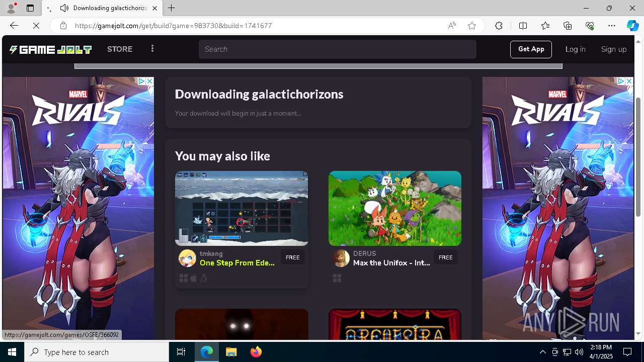Click the DERUS developer avatar
Screen dimensions: 644x362
341,258
